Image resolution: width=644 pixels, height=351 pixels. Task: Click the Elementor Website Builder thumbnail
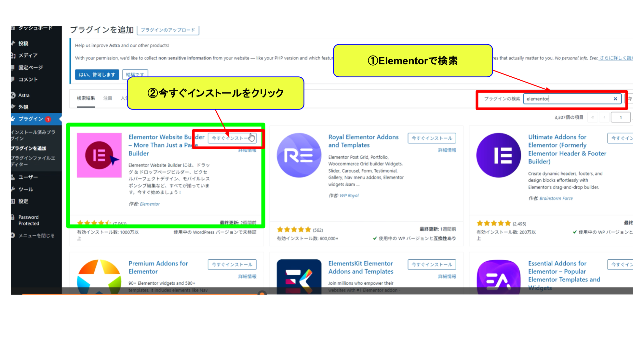(x=99, y=155)
